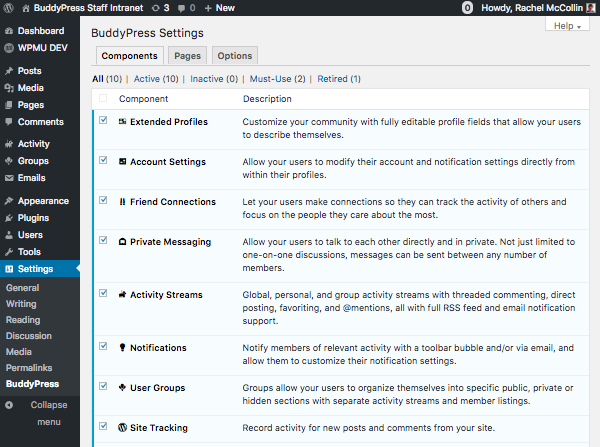
Task: Uncheck the Activity Streams checkbox
Action: click(103, 293)
